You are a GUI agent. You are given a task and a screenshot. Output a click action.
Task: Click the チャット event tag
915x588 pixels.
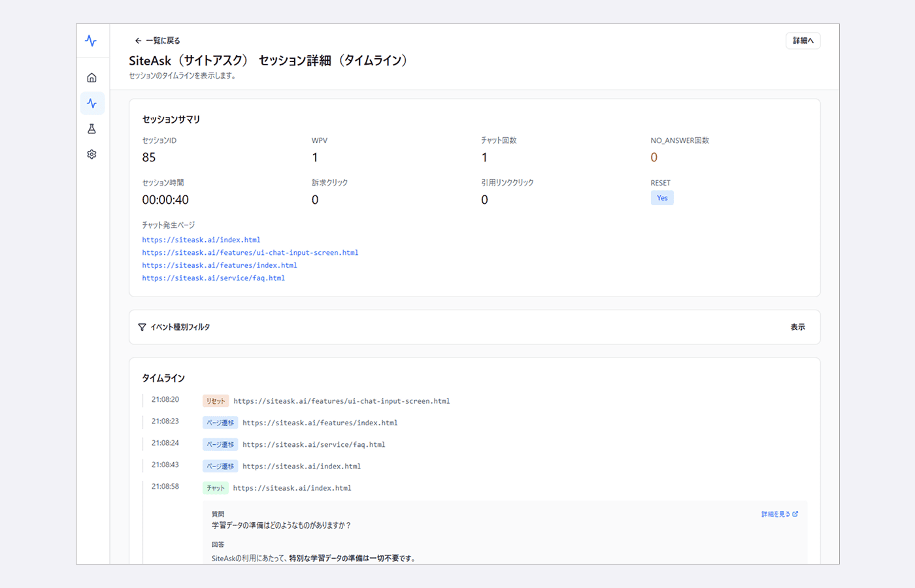point(216,488)
